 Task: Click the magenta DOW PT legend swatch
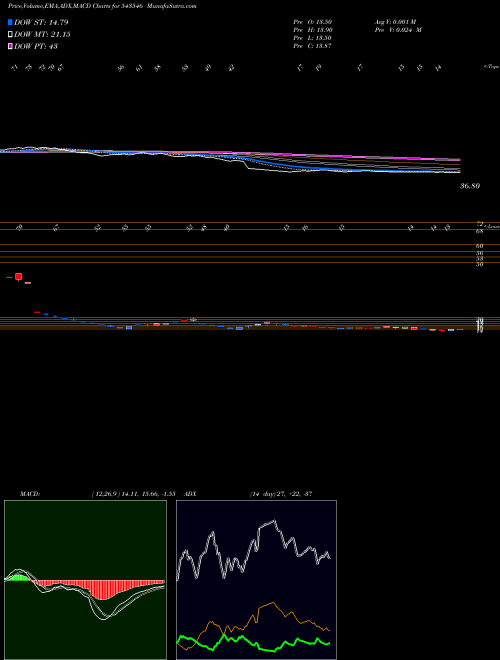pyautogui.click(x=10, y=46)
